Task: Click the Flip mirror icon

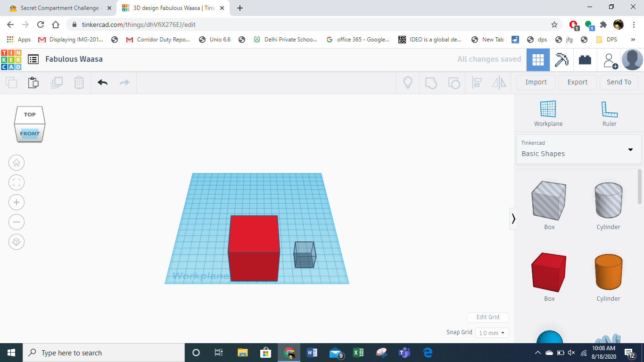Action: tap(499, 83)
